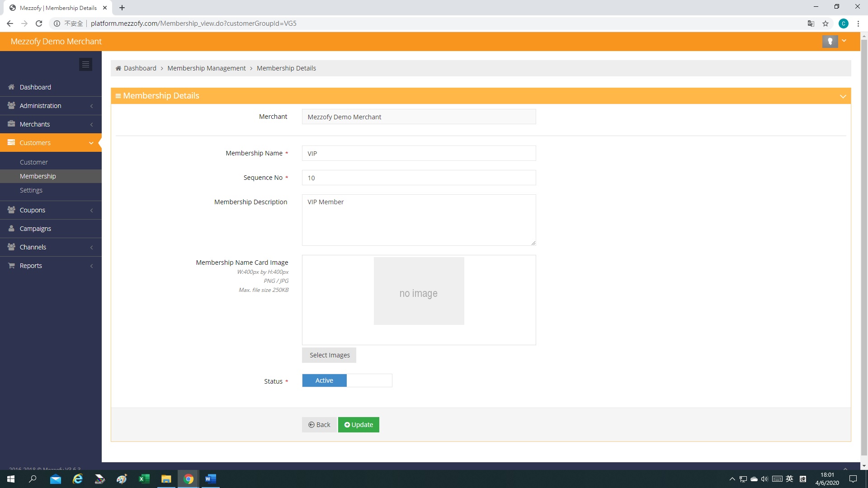
Task: Toggle the Active status switch
Action: 347,380
